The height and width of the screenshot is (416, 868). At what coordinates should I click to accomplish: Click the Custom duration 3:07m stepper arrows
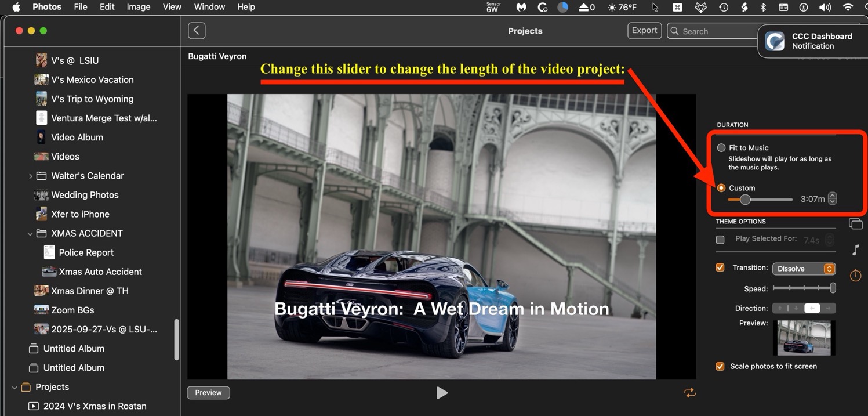[x=832, y=198]
